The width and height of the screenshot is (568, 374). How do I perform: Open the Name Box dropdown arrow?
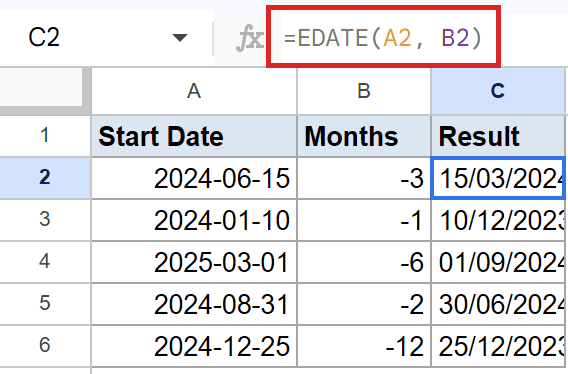[180, 37]
